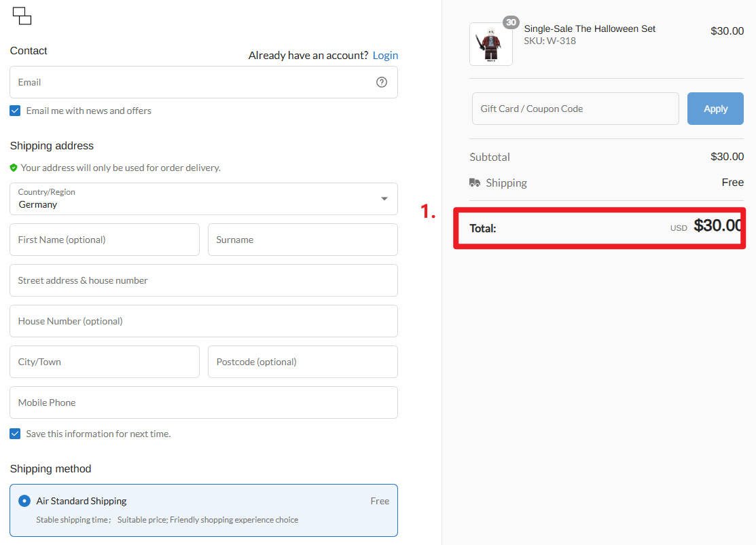Click the Street address & house number field

pyautogui.click(x=203, y=280)
